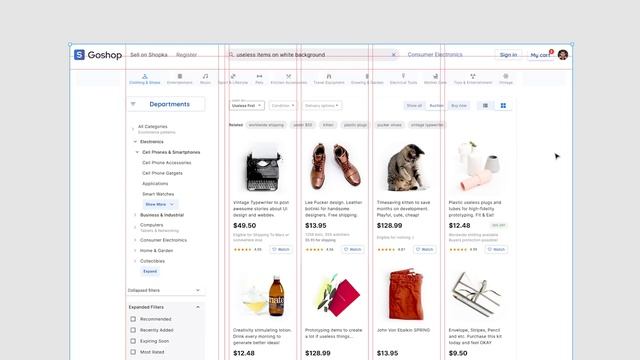Open the Mother Care category
Viewport: 640px width, 360px height.
click(x=435, y=79)
